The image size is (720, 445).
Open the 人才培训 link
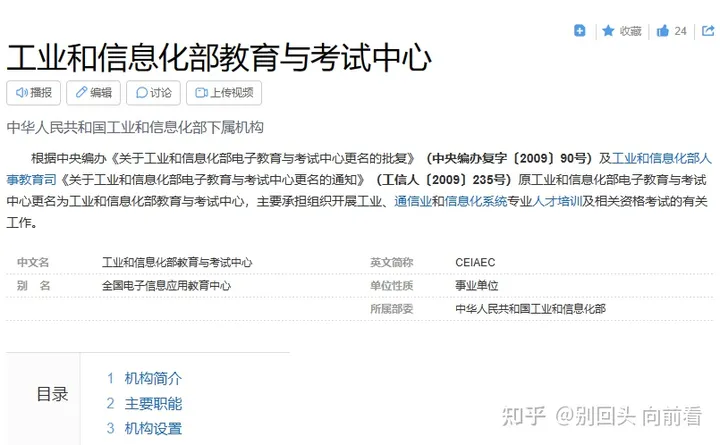tap(557, 201)
